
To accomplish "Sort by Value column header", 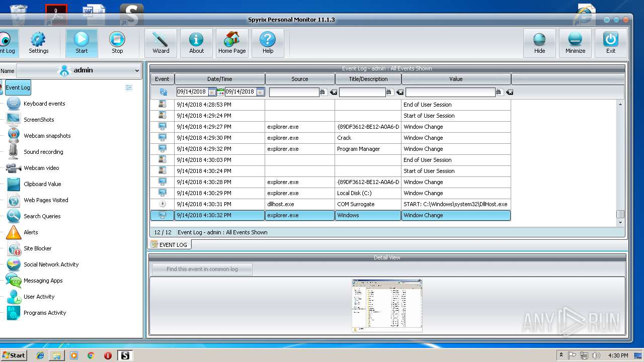I will tap(456, 79).
